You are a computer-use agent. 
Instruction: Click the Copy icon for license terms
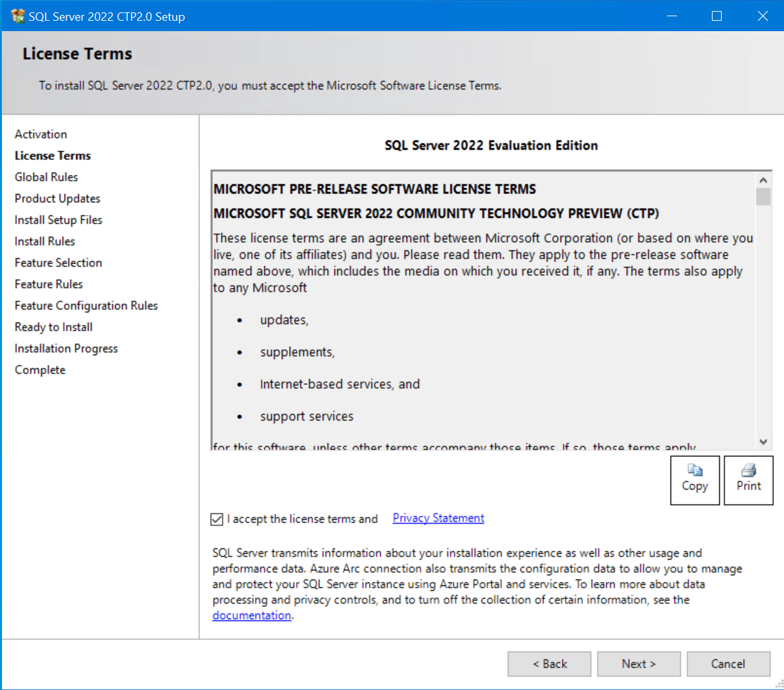[694, 480]
